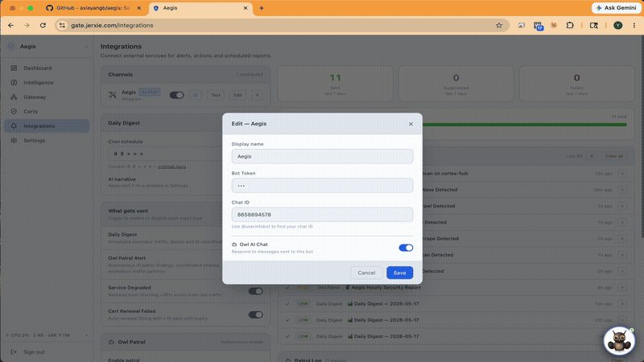The height and width of the screenshot is (362, 644).
Task: Bookmark this page with the star
Action: [x=499, y=26]
